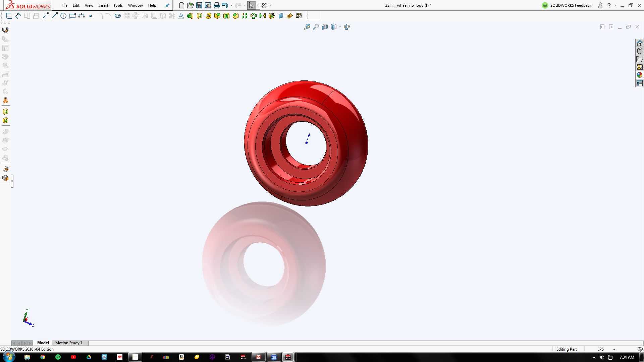Select the Centerline sketch tool
Image resolution: width=644 pixels, height=362 pixels.
coord(45,16)
